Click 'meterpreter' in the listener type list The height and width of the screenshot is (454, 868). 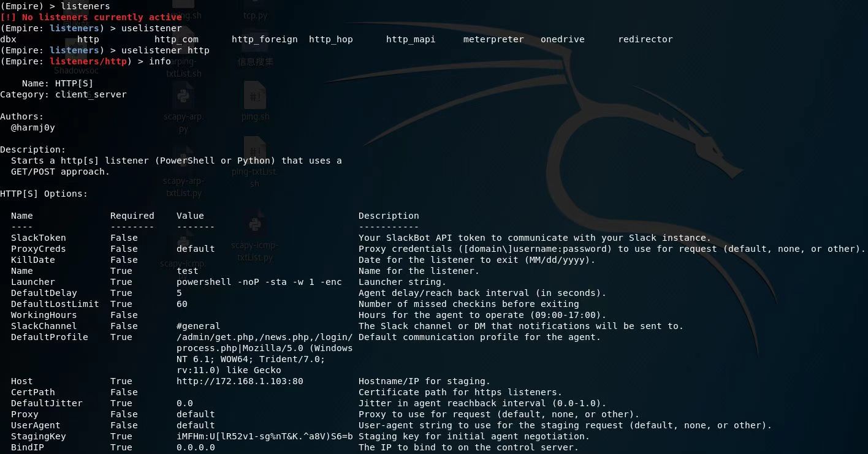(493, 39)
